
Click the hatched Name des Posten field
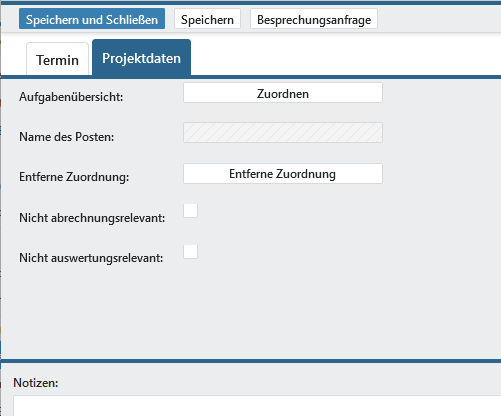point(283,133)
